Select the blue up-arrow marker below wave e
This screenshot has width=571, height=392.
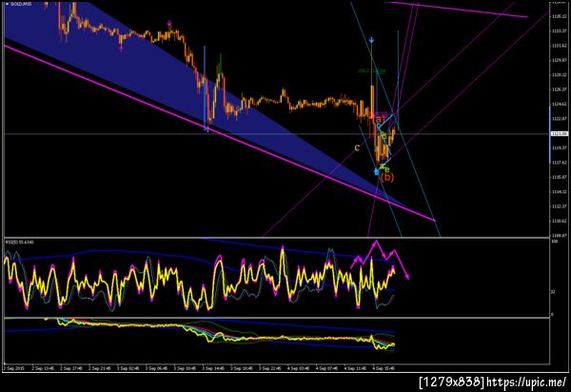click(377, 171)
